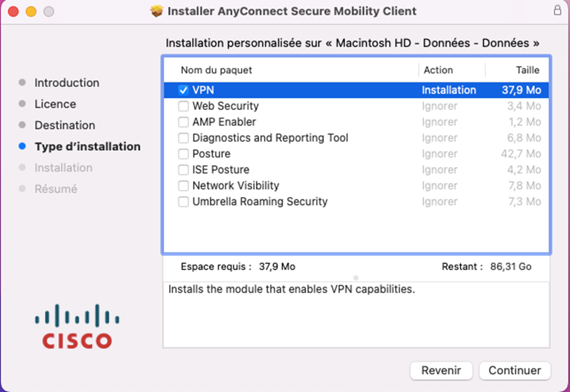Click the lock icon in the title bar

pyautogui.click(x=557, y=10)
